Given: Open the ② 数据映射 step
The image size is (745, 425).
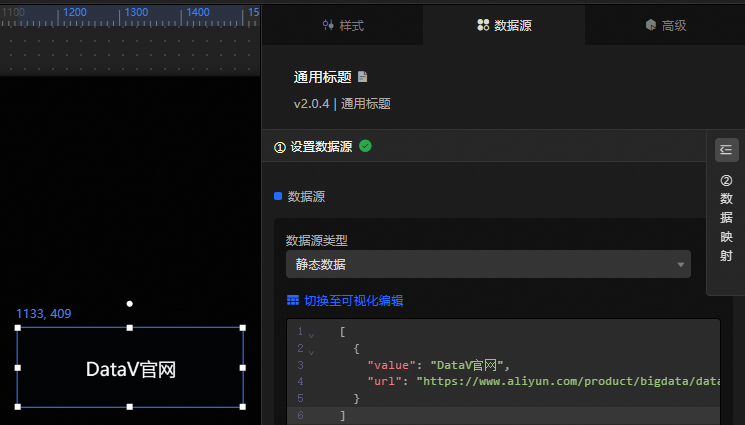Looking at the screenshot, I should click(x=726, y=218).
